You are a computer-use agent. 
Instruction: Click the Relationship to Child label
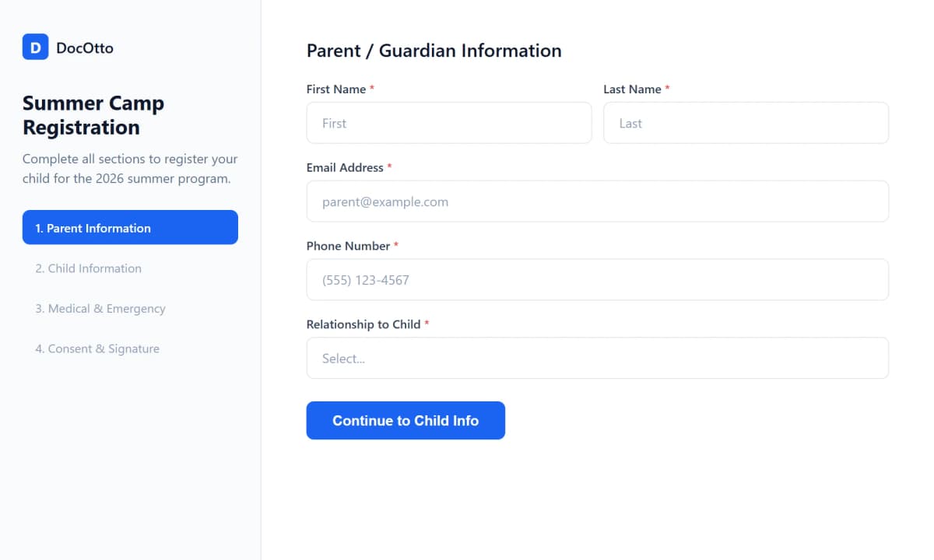(x=363, y=324)
